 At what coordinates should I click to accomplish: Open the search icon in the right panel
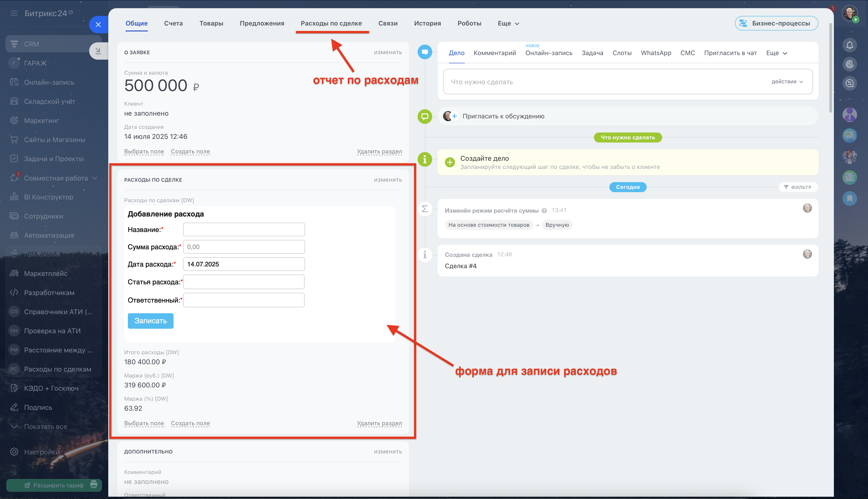850,83
